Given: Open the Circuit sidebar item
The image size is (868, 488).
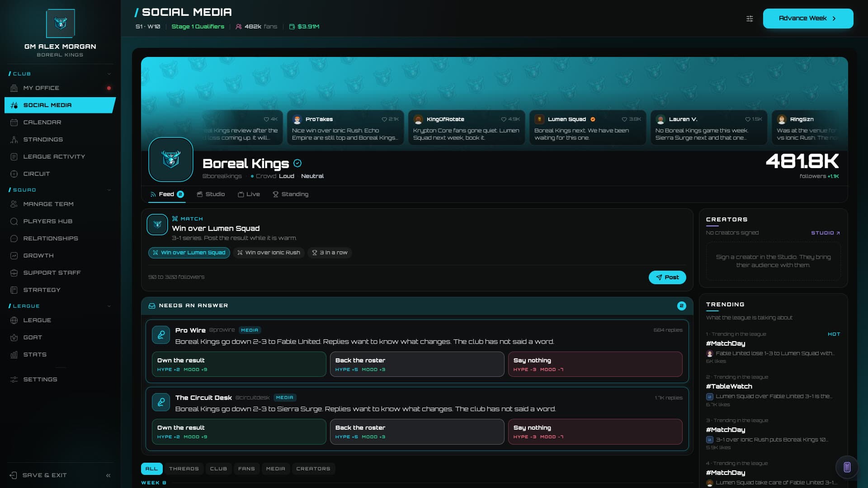Looking at the screenshot, I should [60, 174].
